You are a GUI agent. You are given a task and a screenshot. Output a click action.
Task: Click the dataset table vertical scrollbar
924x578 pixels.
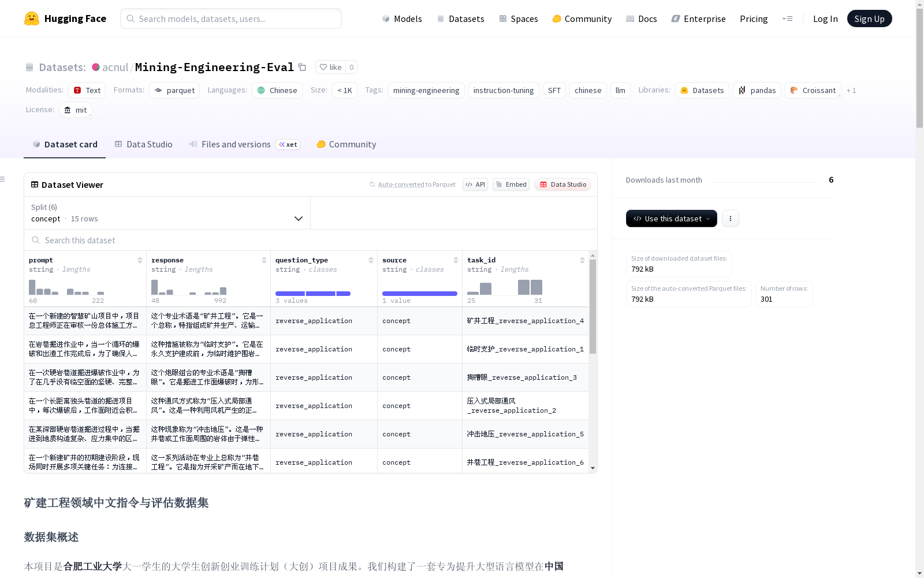(593, 306)
